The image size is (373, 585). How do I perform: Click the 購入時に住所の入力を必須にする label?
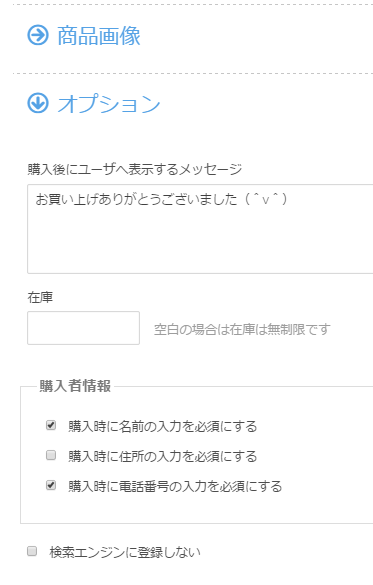tap(163, 456)
